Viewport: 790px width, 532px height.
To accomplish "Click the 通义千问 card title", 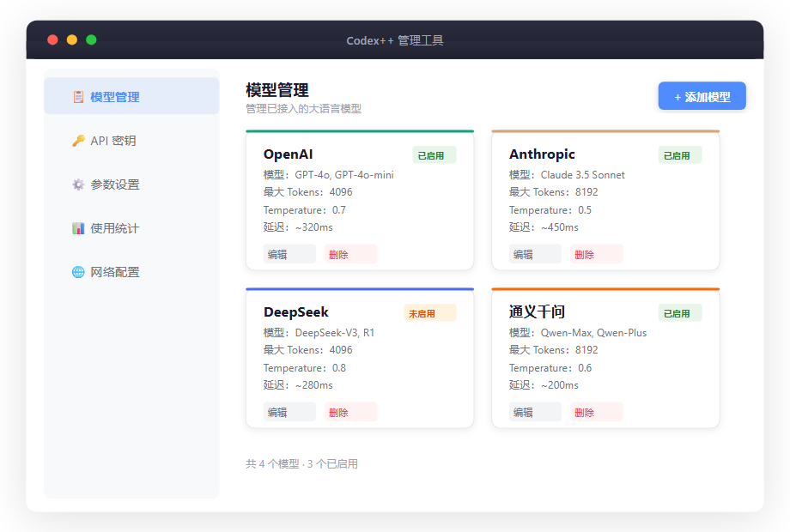I will pyautogui.click(x=537, y=312).
